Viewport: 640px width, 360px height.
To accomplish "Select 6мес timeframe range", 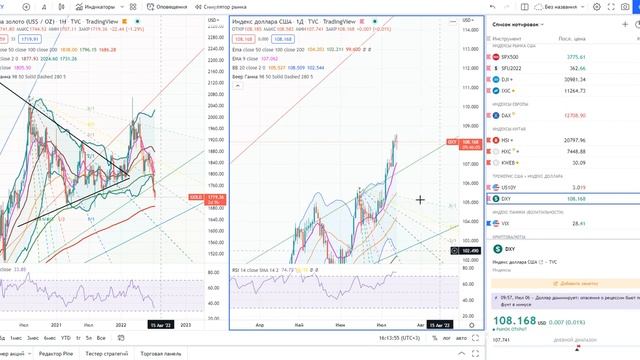I will [49, 338].
